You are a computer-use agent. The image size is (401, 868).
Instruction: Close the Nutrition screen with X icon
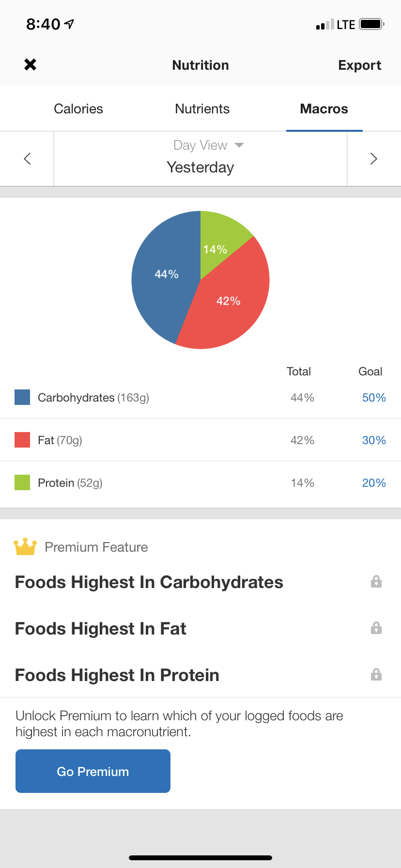(30, 64)
